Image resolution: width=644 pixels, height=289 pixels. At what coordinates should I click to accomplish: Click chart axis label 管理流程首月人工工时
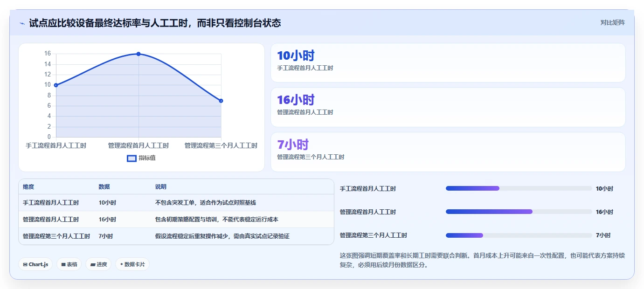click(x=138, y=146)
